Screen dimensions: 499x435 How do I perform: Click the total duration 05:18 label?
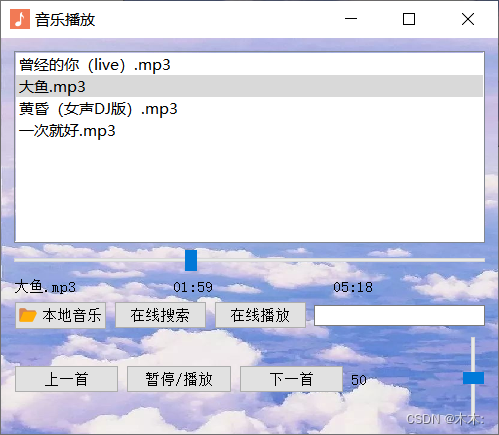coord(353,287)
